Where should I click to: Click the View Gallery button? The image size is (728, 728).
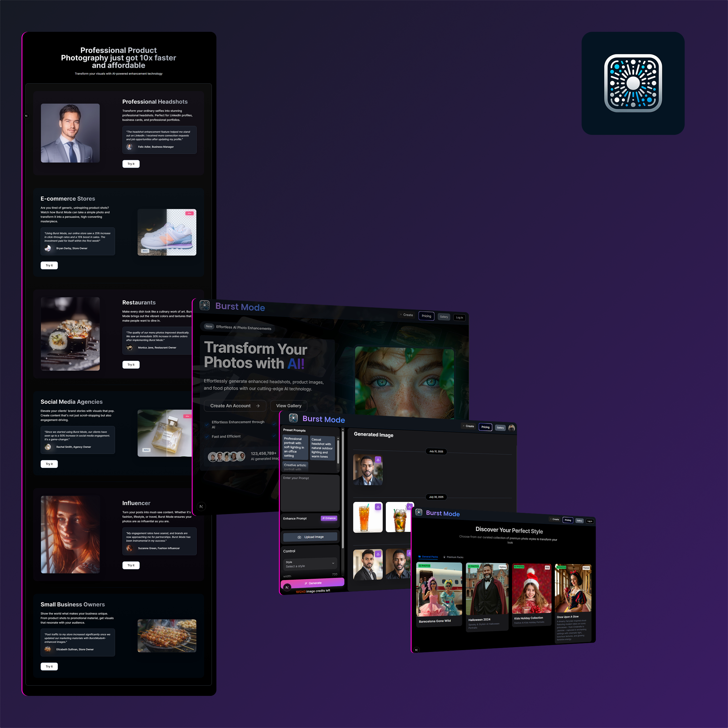(289, 406)
